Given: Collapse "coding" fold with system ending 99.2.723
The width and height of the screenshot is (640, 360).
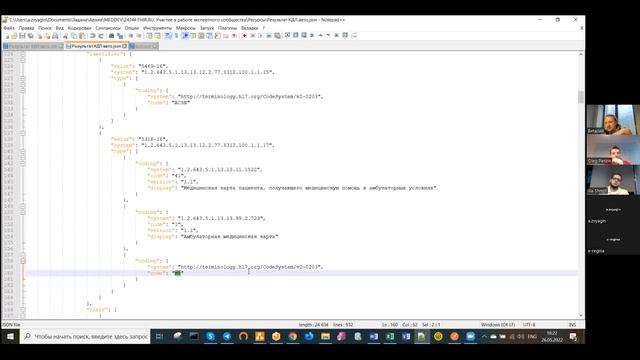Looking at the screenshot, I should pos(23,212).
